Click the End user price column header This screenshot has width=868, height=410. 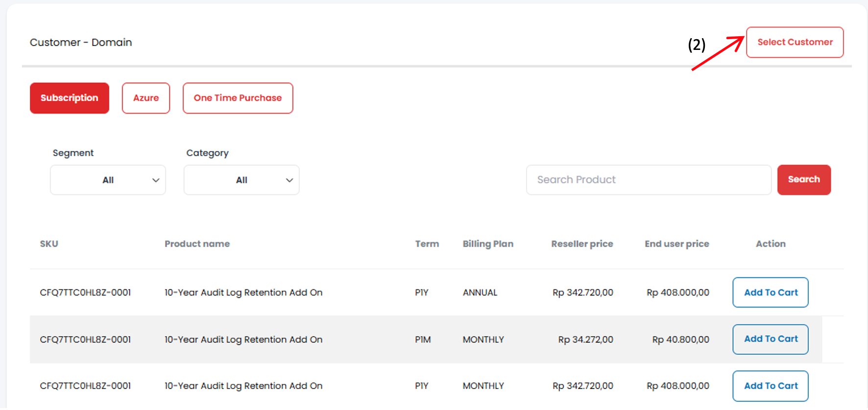tap(676, 244)
